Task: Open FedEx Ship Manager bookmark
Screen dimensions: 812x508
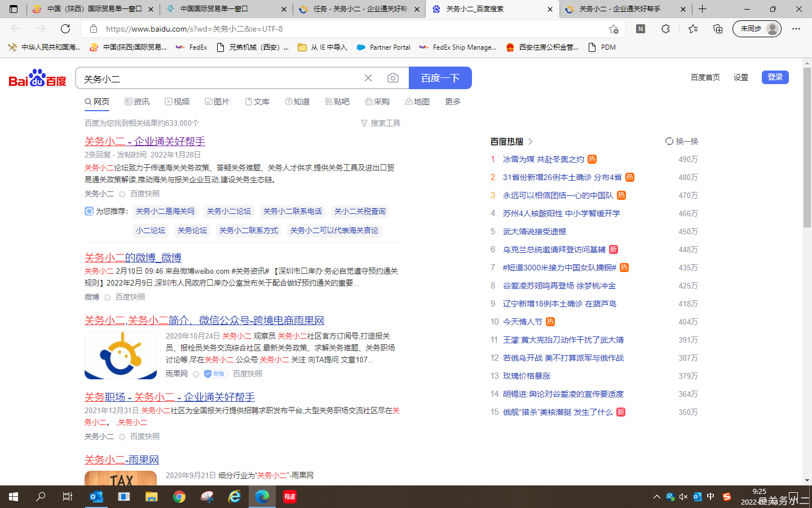Action: click(458, 47)
